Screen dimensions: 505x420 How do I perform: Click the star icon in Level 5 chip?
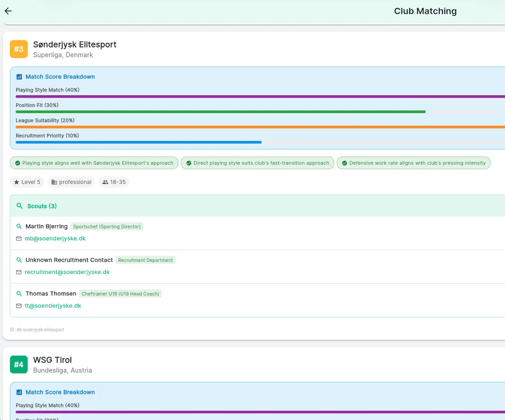click(x=17, y=182)
